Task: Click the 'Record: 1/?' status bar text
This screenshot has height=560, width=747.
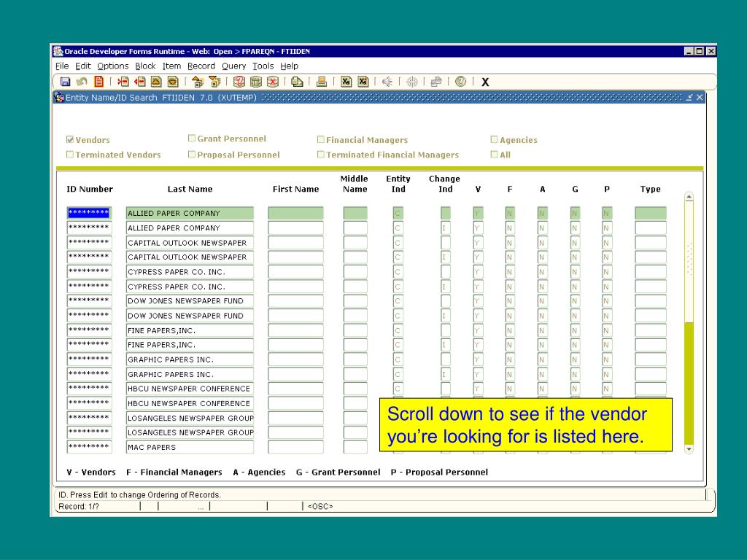Action: (79, 506)
